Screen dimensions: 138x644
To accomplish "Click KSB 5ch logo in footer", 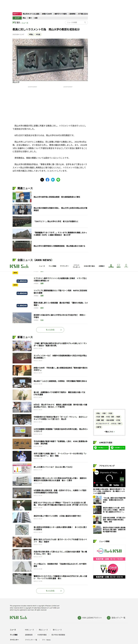I will pyautogui.click(x=18, y=617).
